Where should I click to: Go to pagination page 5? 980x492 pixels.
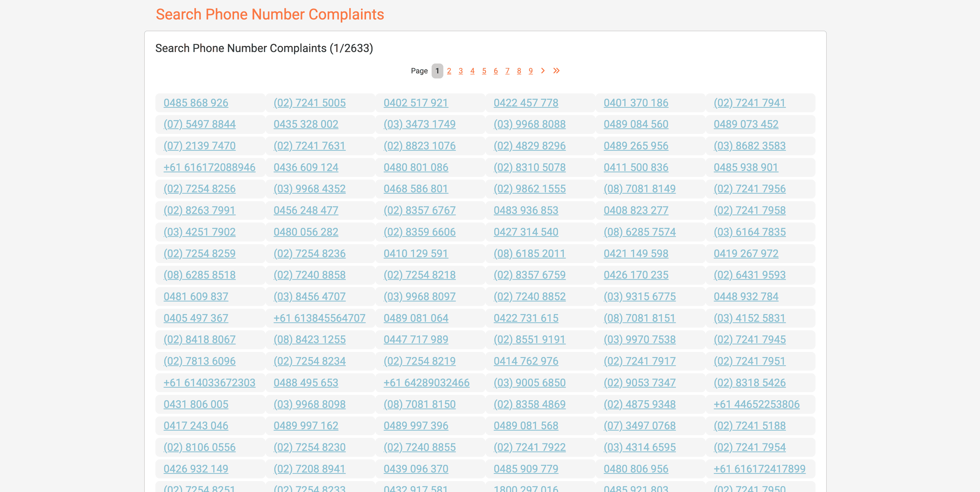click(x=484, y=71)
